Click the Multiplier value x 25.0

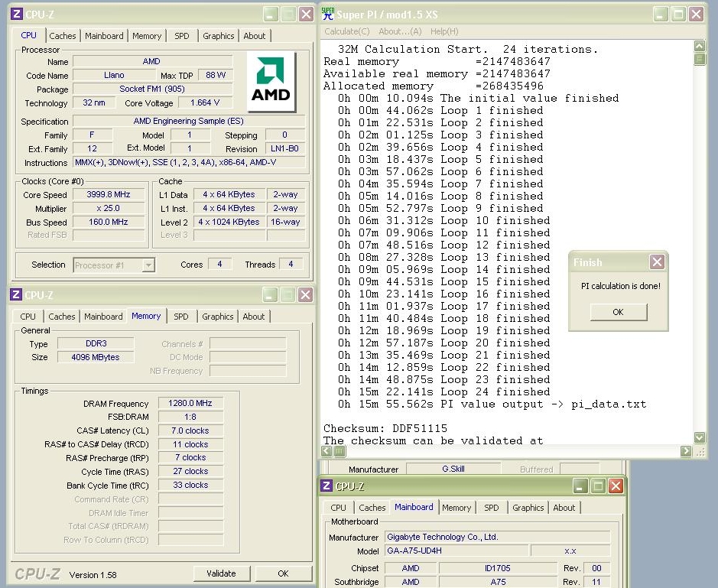coord(109,209)
